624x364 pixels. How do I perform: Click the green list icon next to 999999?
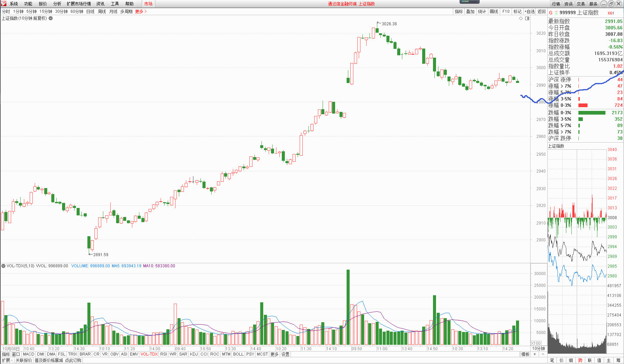coord(556,13)
